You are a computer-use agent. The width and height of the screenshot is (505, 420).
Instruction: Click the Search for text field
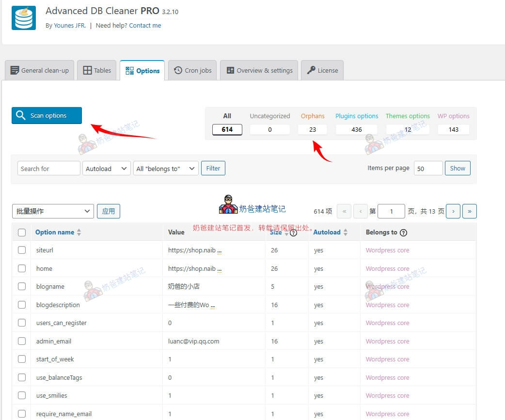48,169
